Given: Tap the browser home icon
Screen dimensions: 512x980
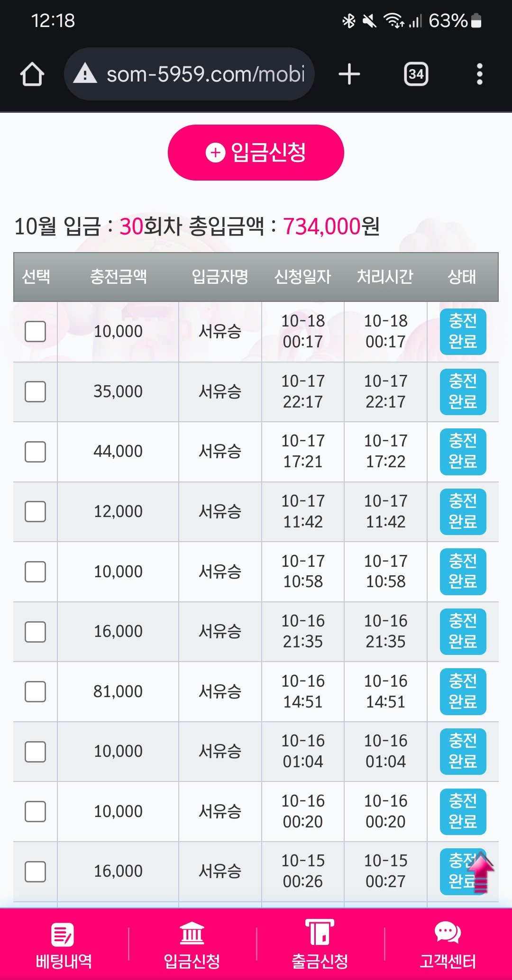Looking at the screenshot, I should pos(32,74).
